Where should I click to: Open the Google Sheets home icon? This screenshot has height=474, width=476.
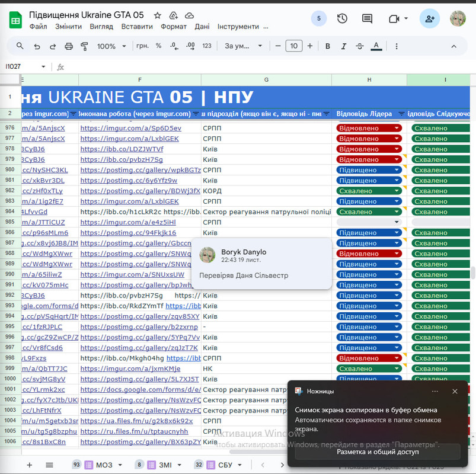point(15,20)
